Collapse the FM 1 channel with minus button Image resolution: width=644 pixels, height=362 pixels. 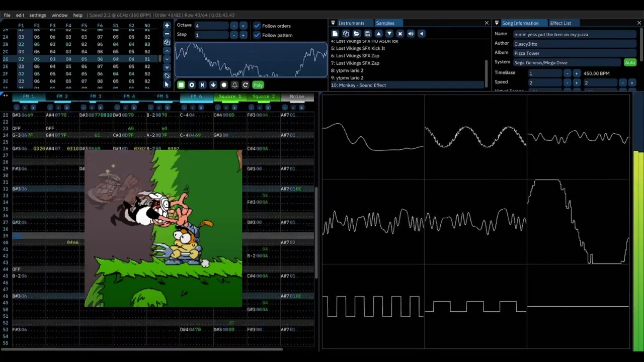(x=17, y=107)
